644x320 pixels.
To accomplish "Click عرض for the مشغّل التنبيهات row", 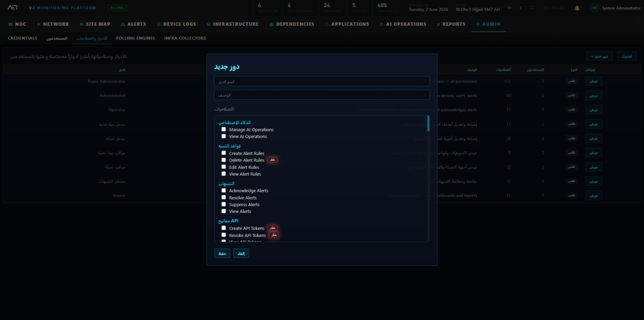I will 594,181.
